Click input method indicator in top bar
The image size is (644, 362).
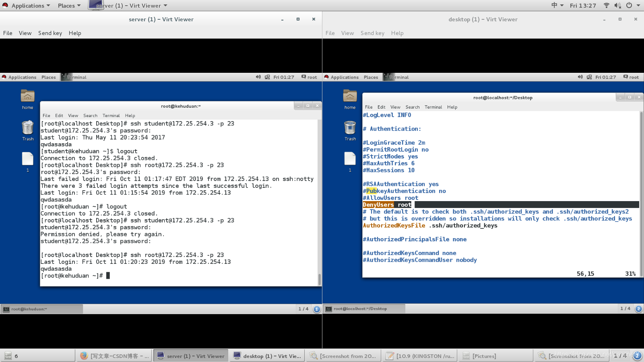[x=557, y=5]
